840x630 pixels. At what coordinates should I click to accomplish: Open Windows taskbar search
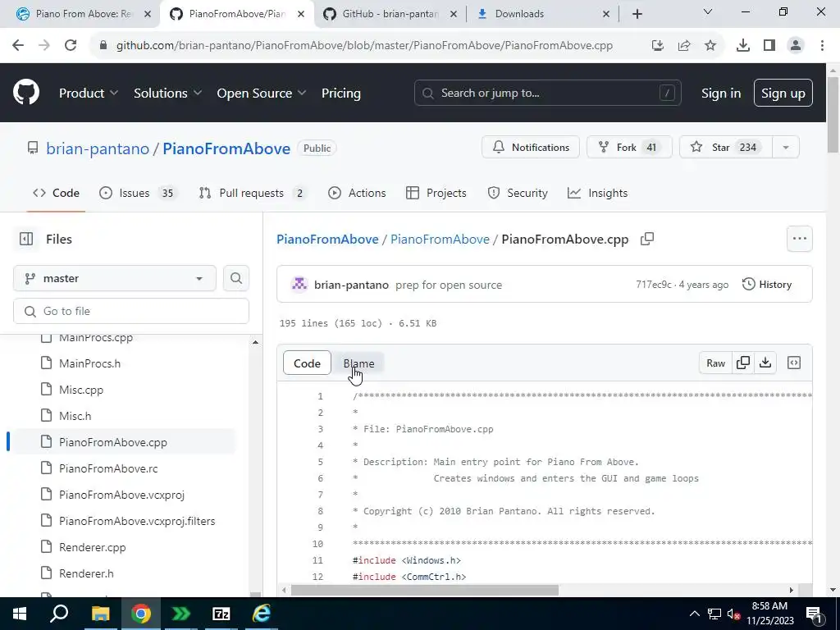(x=59, y=614)
